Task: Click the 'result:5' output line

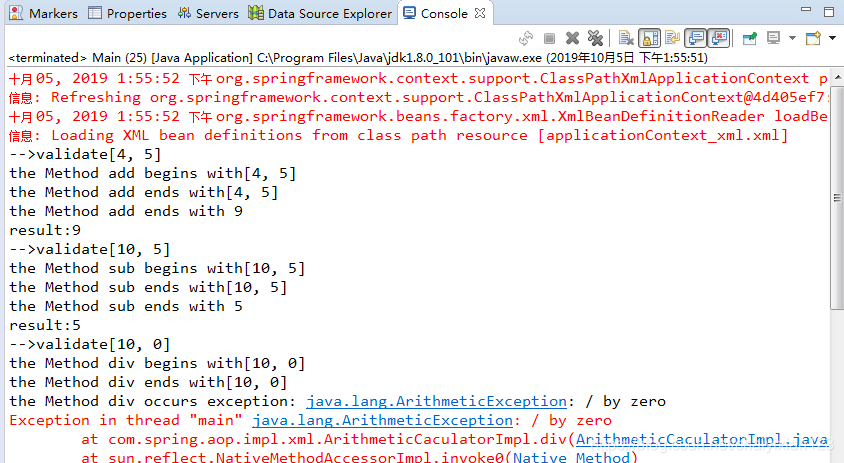Action: click(x=45, y=325)
